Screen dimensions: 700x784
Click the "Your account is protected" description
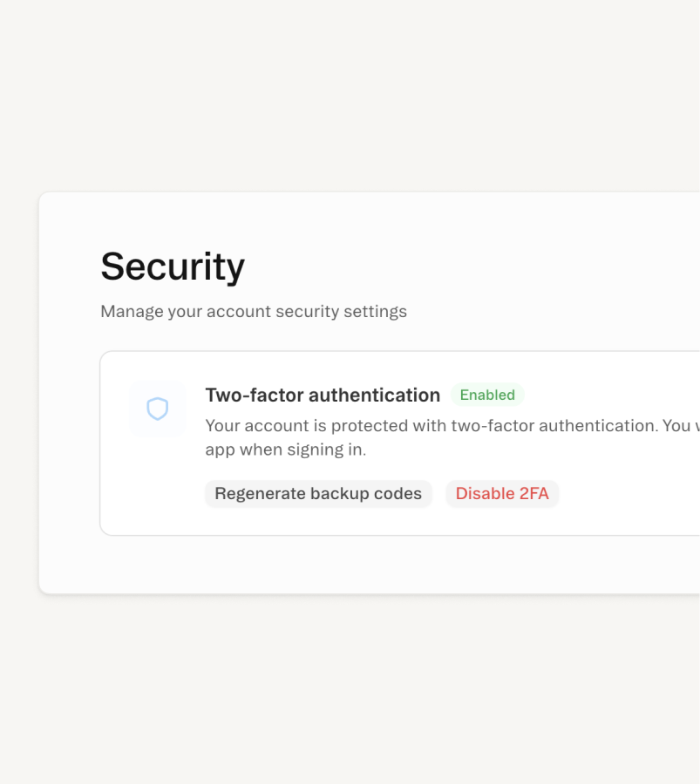[432, 426]
